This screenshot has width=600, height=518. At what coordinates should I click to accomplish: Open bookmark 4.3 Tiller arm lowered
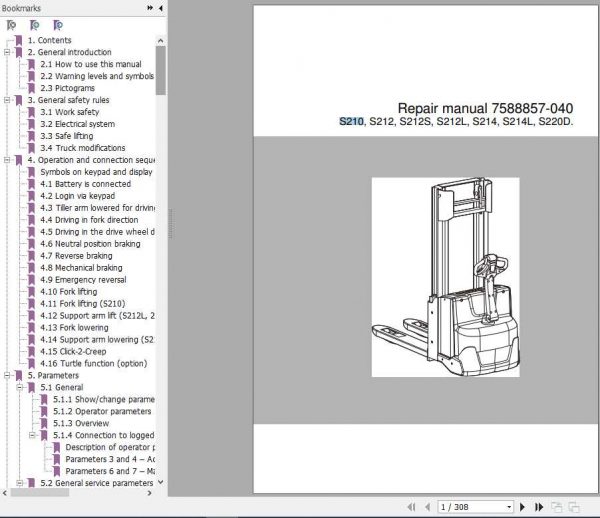click(97, 208)
